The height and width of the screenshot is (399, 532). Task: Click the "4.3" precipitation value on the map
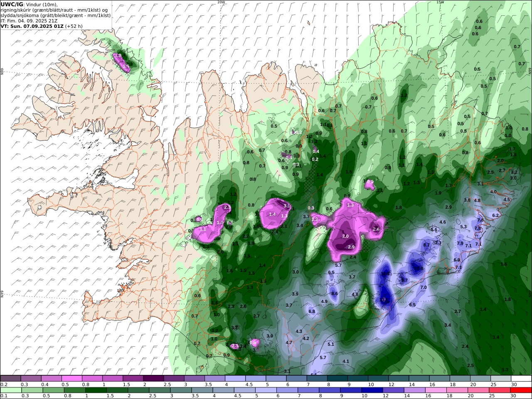(x=299, y=331)
